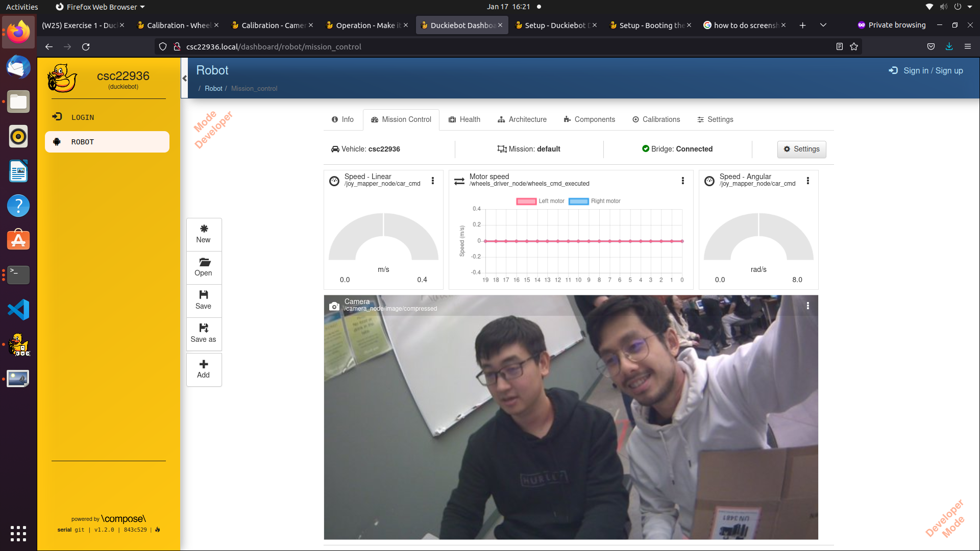The image size is (980, 551).
Task: Switch to the Calibrations tab
Action: coord(656,119)
